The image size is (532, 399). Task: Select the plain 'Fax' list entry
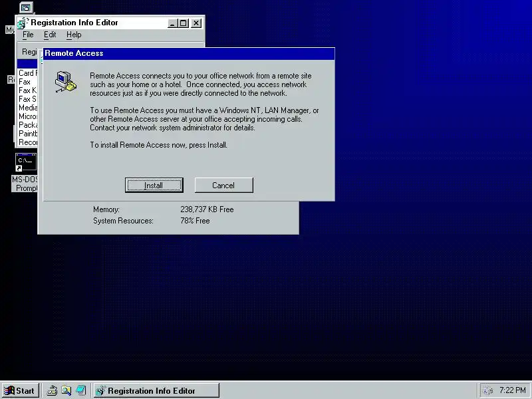pyautogui.click(x=27, y=82)
